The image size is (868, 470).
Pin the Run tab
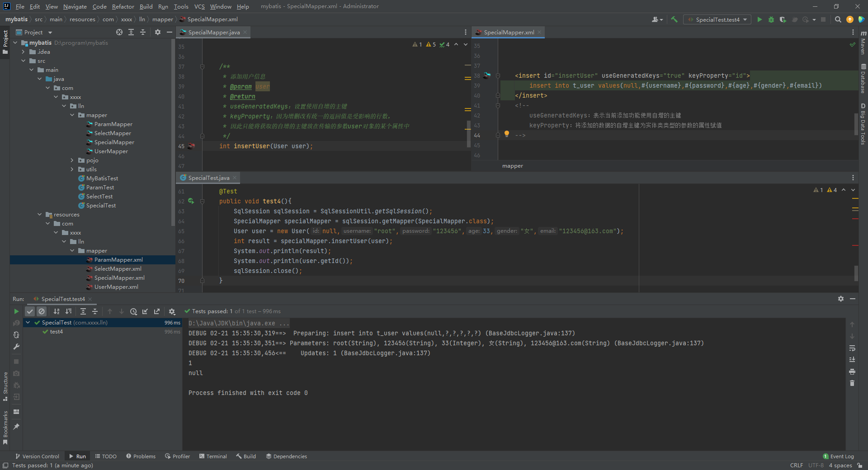[16, 427]
